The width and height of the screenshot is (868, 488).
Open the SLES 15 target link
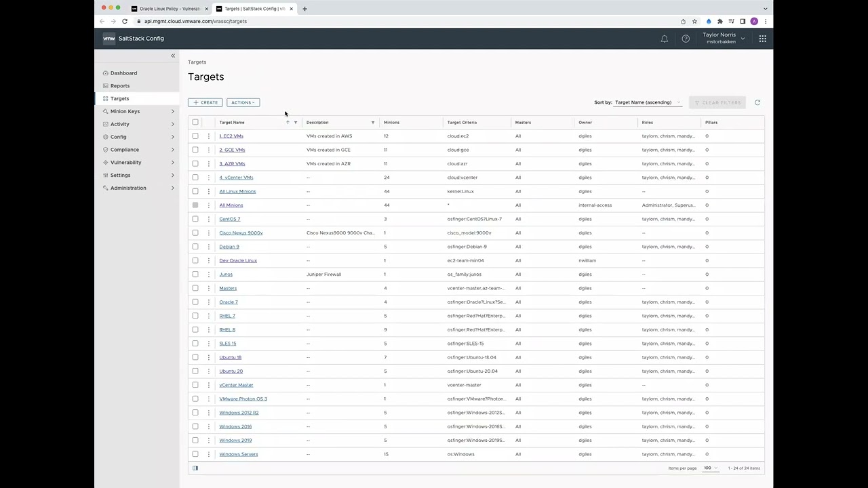pos(228,344)
